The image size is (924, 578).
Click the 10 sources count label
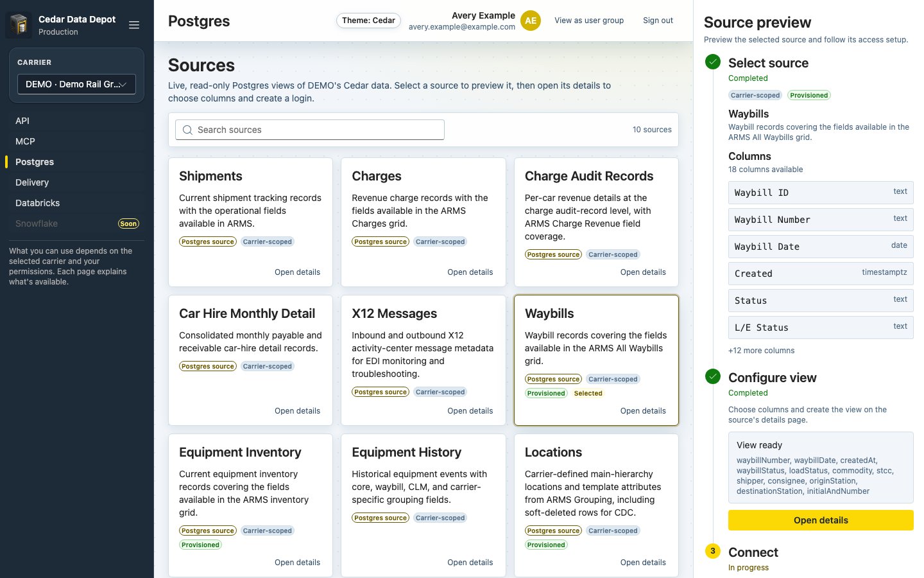tap(652, 130)
